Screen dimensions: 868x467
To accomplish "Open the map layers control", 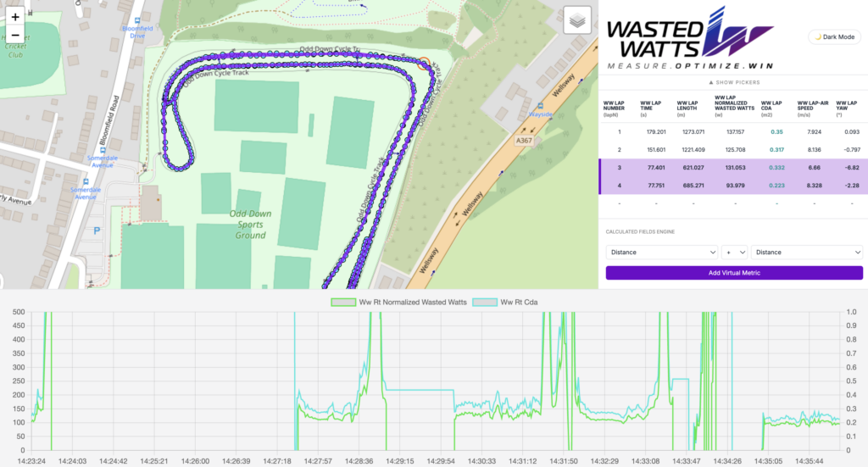I will coord(577,20).
